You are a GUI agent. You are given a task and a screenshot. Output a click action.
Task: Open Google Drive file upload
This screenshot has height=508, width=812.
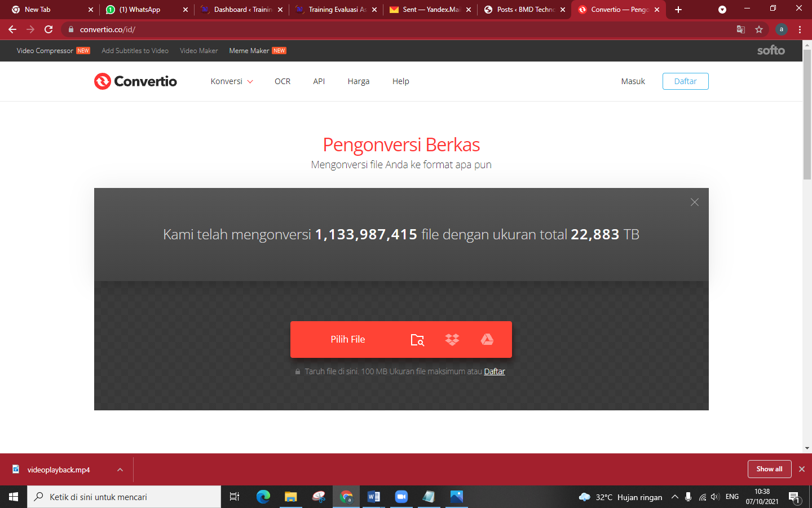click(487, 339)
